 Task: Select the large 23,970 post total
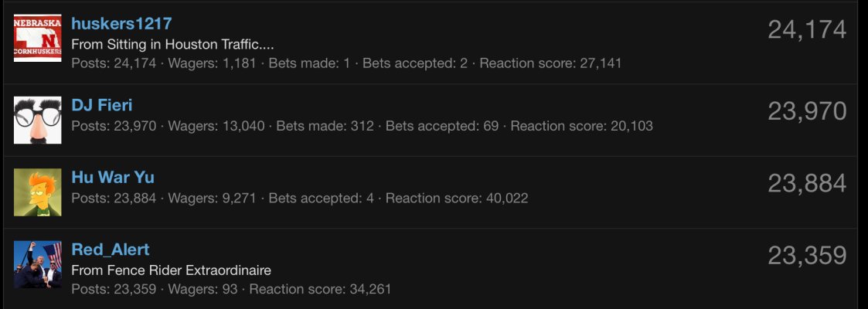(x=807, y=111)
